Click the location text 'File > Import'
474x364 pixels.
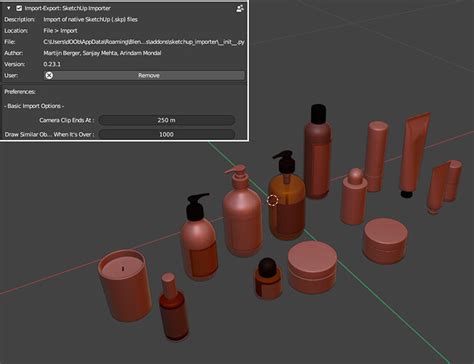(x=60, y=31)
